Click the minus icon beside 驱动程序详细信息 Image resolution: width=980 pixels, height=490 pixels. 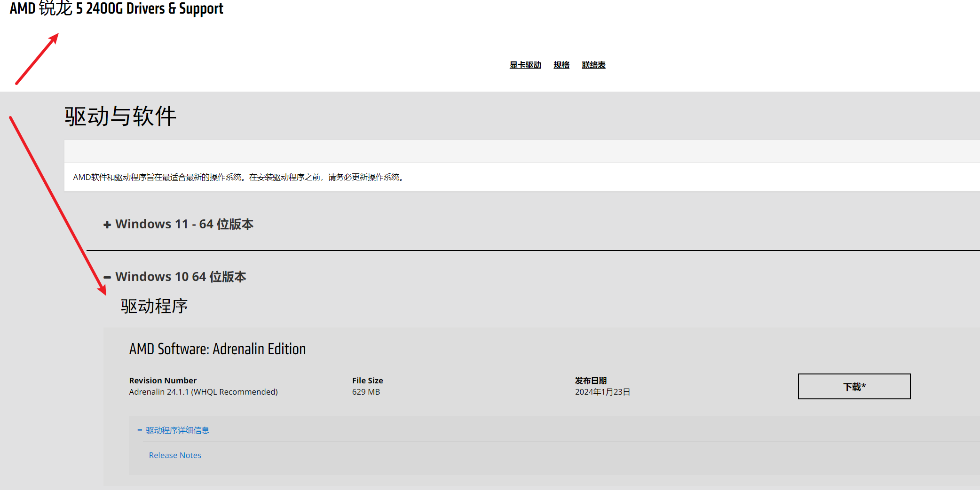140,430
